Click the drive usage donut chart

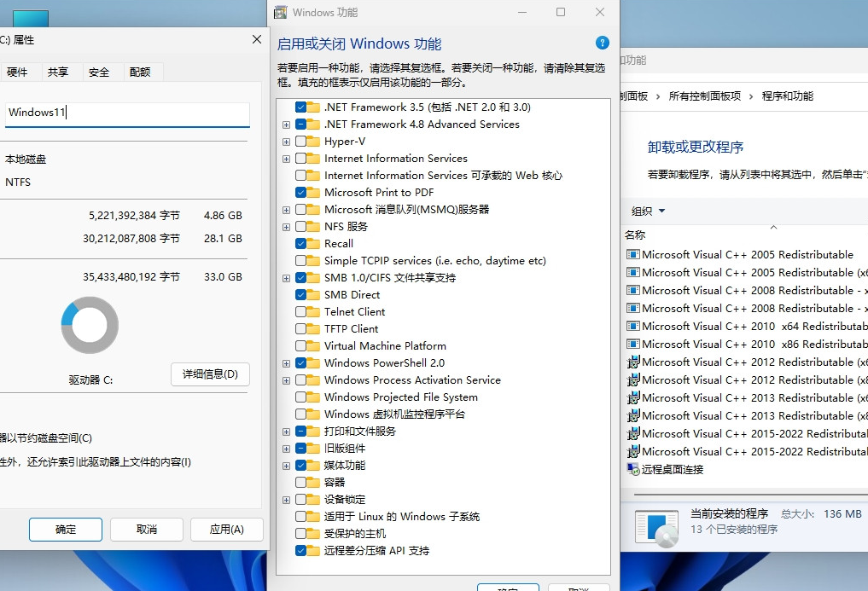pyautogui.click(x=90, y=325)
